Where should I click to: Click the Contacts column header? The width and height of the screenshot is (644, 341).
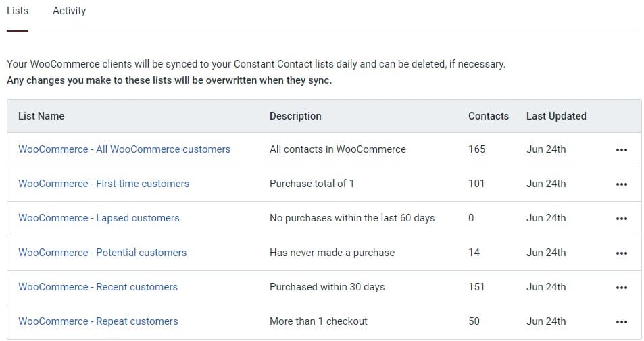click(488, 116)
